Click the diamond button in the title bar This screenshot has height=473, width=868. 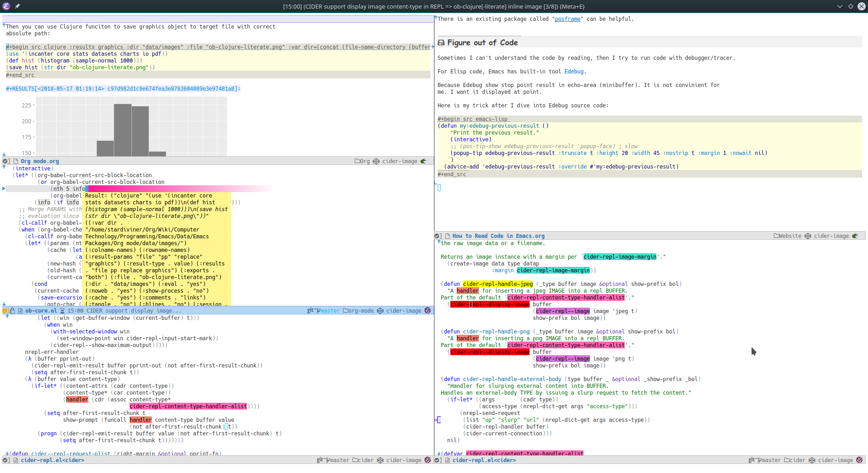850,6
